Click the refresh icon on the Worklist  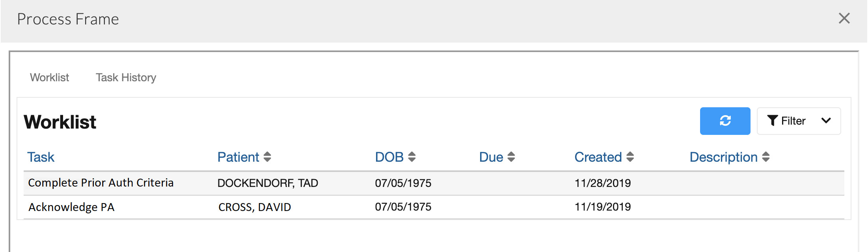[725, 121]
